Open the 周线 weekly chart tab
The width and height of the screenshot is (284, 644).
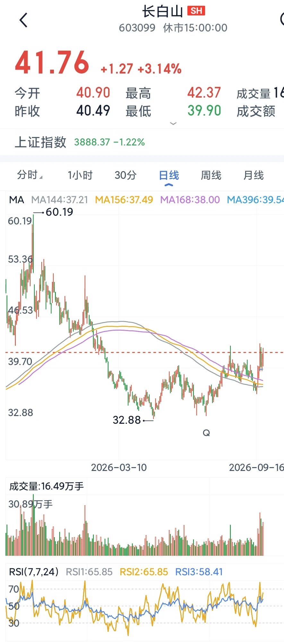(211, 175)
